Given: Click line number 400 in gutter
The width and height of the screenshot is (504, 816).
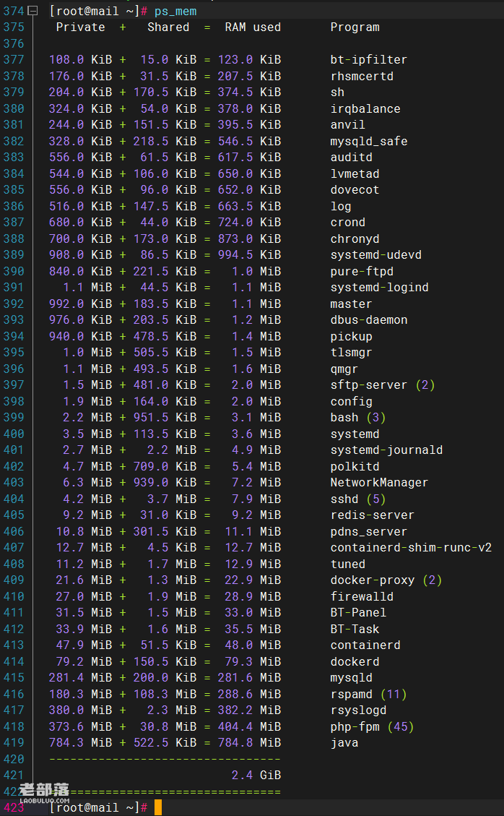Looking at the screenshot, I should (14, 434).
